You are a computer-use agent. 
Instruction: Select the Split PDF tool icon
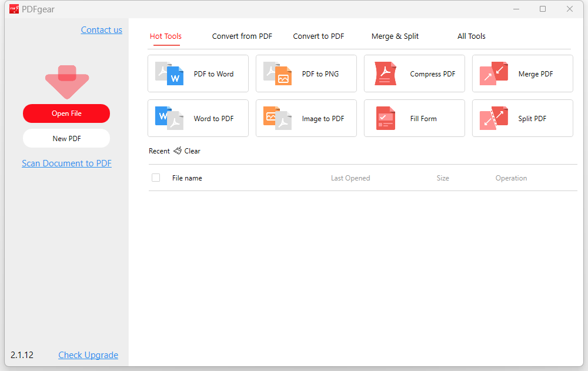[x=494, y=118]
